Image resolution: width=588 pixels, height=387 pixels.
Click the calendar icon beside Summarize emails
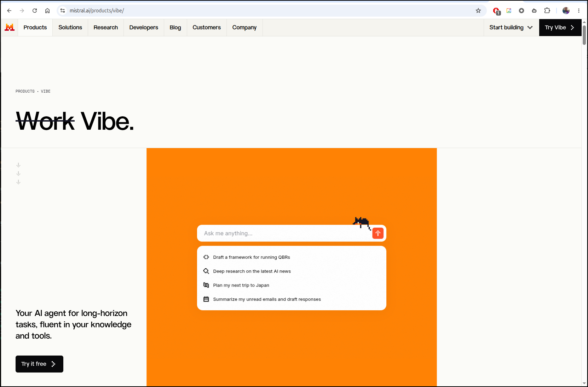[206, 299]
